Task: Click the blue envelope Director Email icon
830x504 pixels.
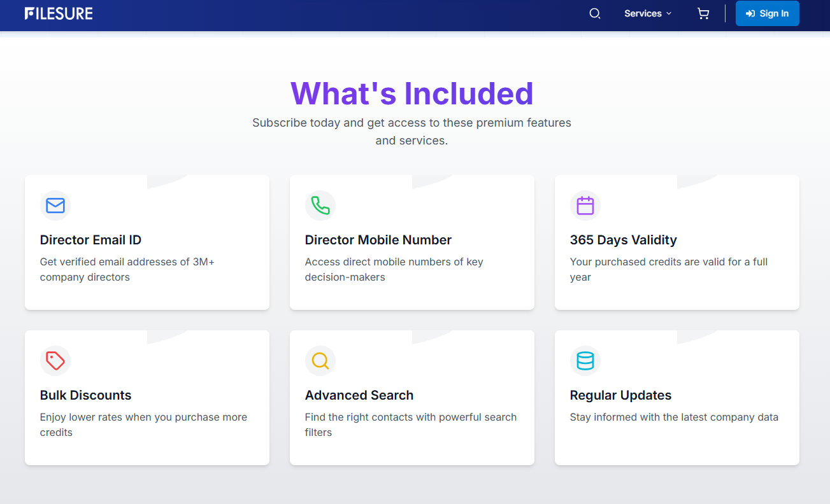Action: 55,206
